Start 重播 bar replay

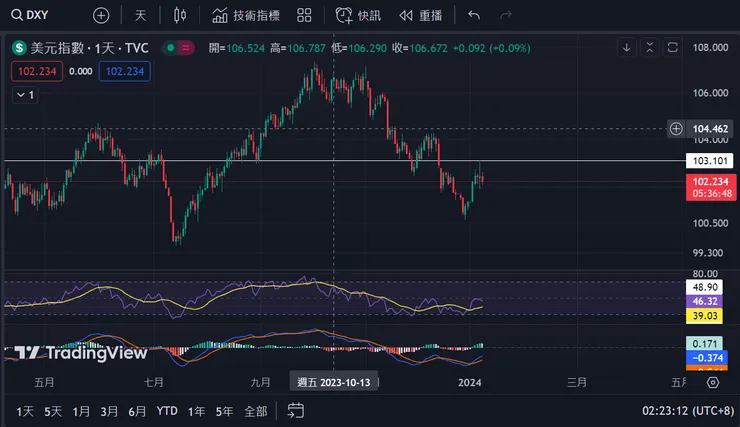pyautogui.click(x=420, y=16)
